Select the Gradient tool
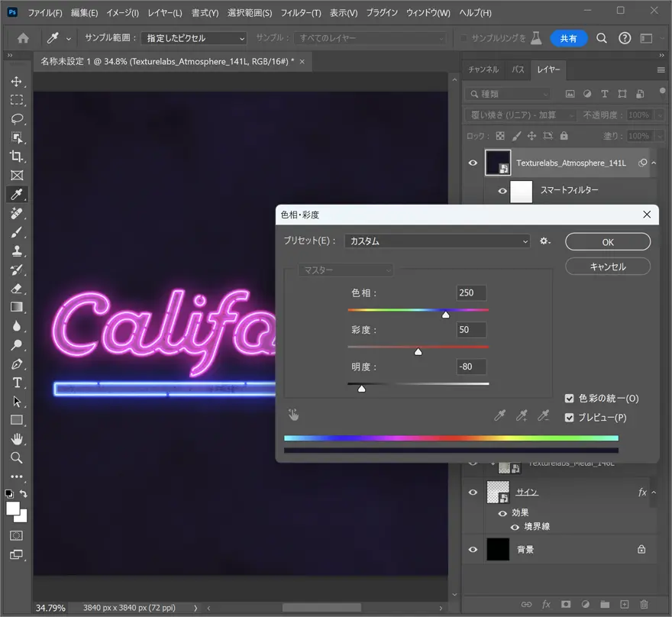 17,307
